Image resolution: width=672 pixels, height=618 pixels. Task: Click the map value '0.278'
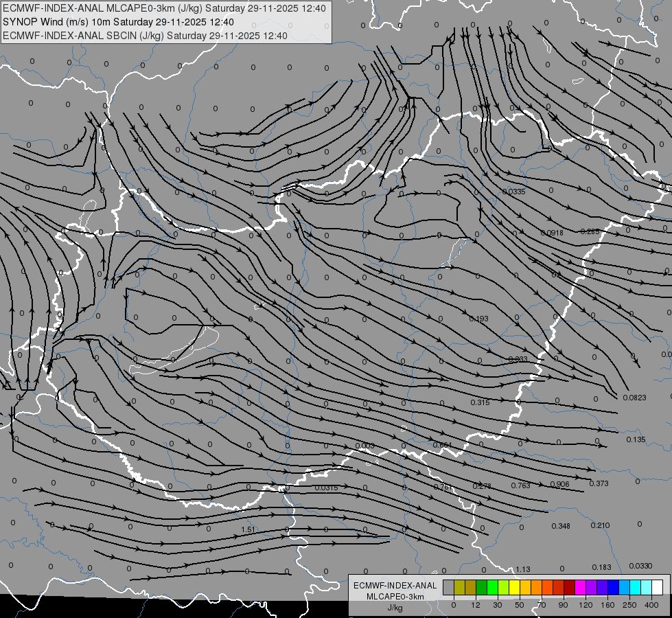[482, 486]
